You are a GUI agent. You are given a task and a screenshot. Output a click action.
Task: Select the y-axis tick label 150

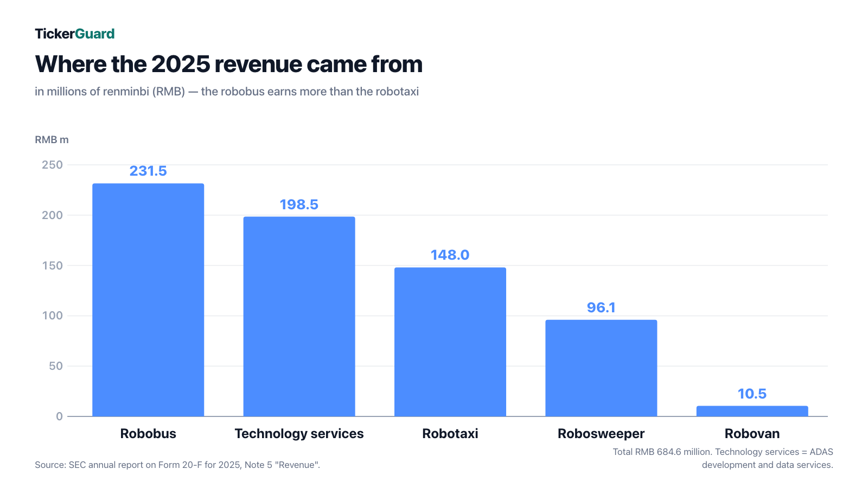[52, 266]
